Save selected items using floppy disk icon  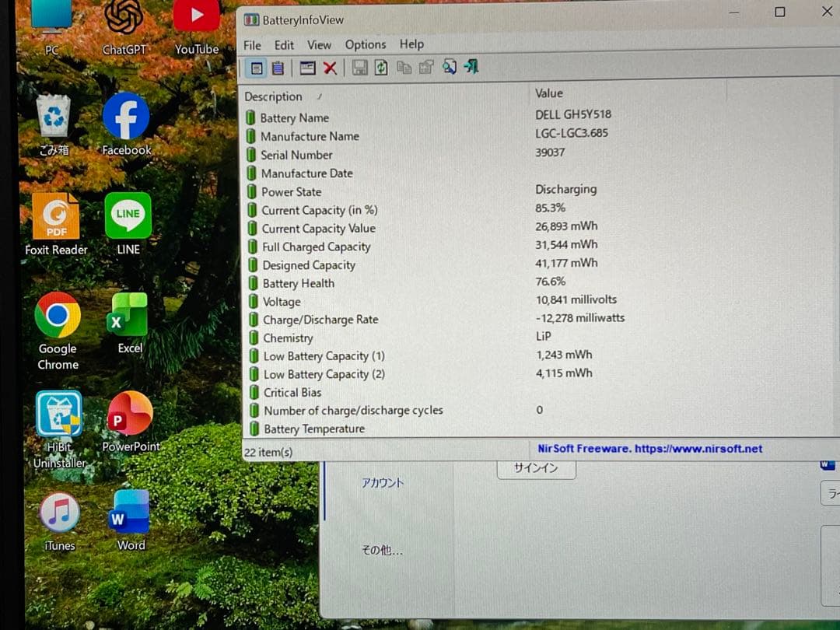pos(360,68)
